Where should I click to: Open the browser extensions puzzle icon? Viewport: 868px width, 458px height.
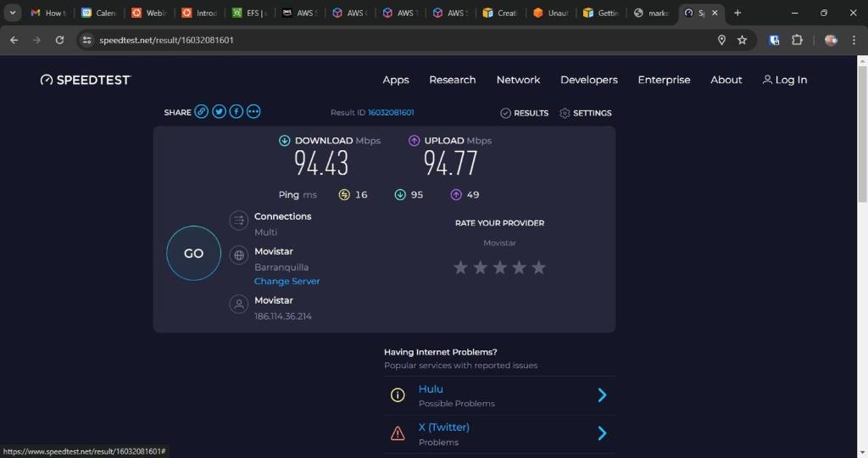(797, 40)
